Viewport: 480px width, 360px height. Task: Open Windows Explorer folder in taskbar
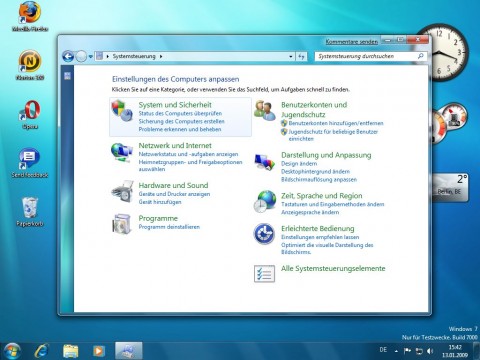point(70,351)
